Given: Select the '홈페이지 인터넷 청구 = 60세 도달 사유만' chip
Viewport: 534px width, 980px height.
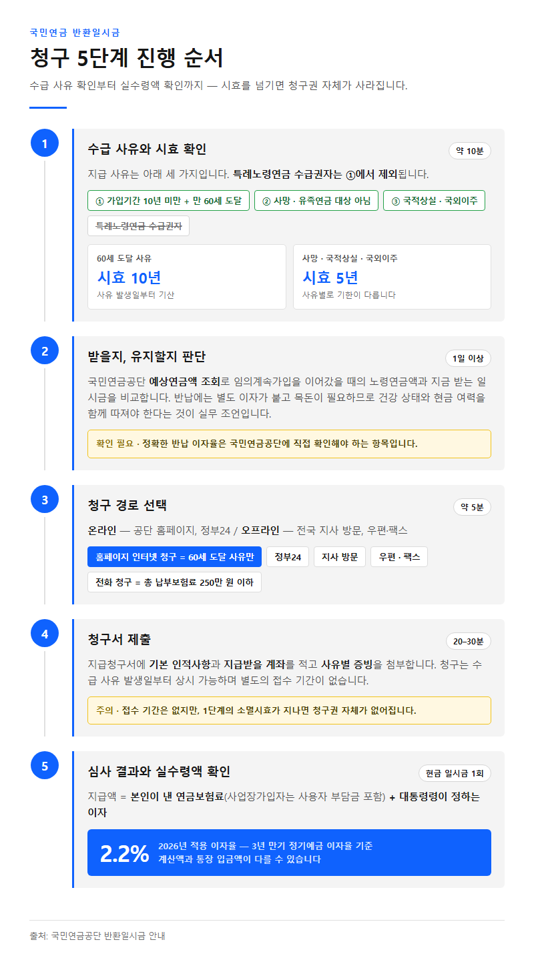Looking at the screenshot, I should point(175,557).
